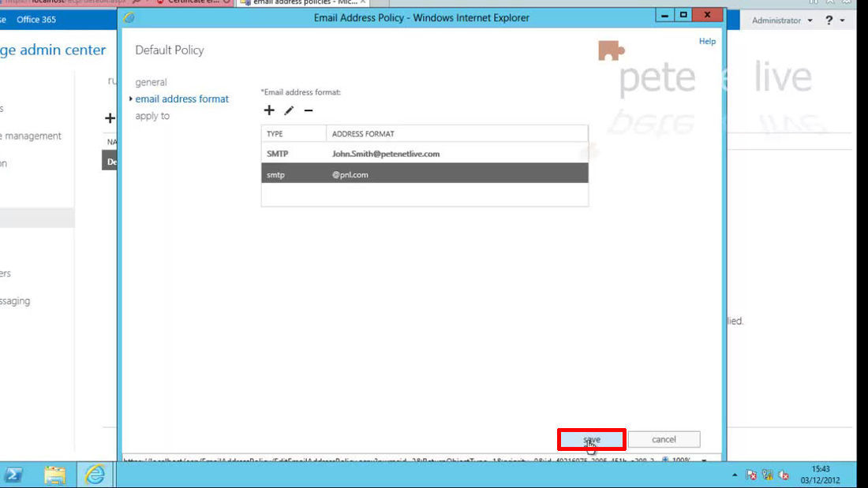Image resolution: width=868 pixels, height=488 pixels.
Task: Switch to Internet Explorer on the taskbar
Action: [x=95, y=474]
